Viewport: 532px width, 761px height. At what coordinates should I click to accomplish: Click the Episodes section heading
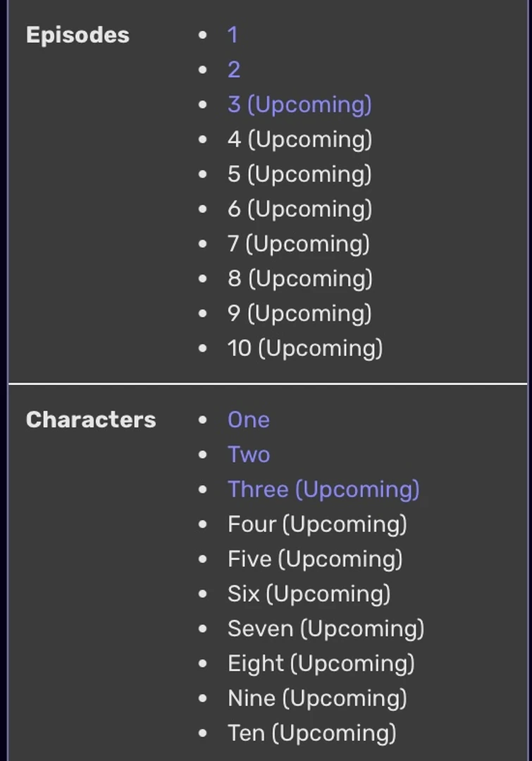(77, 35)
